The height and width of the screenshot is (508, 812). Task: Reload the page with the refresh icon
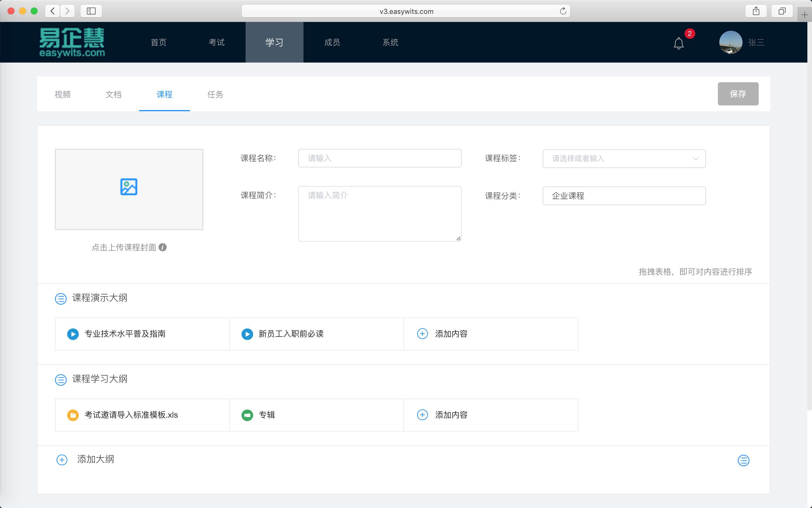point(563,11)
